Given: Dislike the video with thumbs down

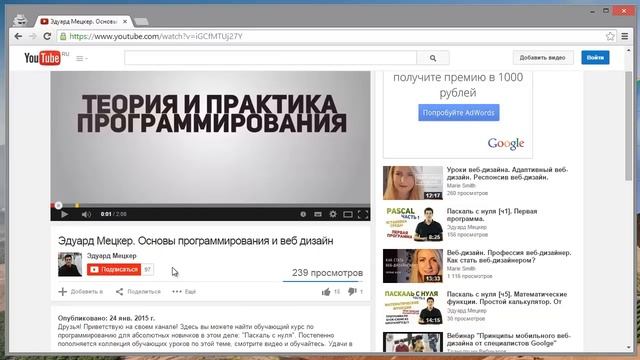Looking at the screenshot, I should coord(352,291).
